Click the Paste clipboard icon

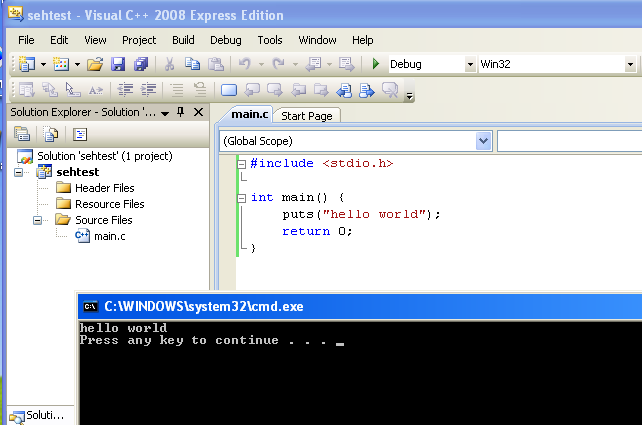coord(215,64)
